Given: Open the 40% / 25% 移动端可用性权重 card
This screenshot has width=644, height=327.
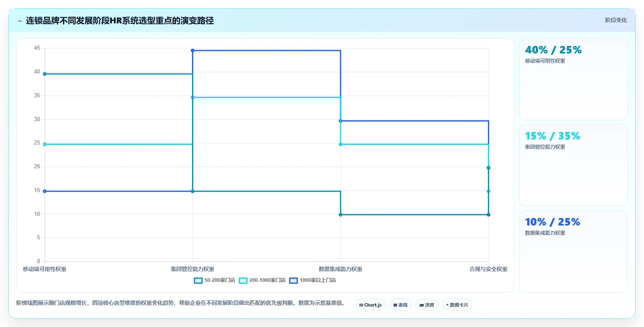Looking at the screenshot, I should coord(573,79).
